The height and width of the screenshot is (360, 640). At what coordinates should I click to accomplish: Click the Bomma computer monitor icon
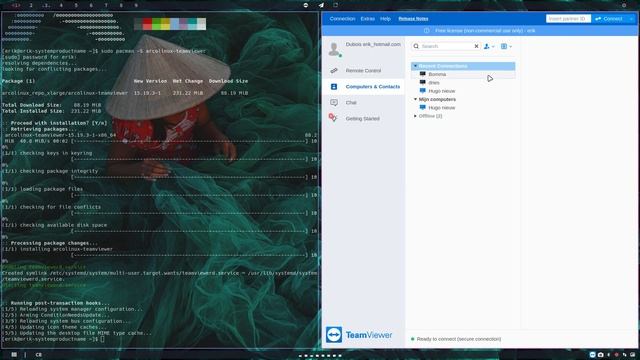pyautogui.click(x=422, y=74)
